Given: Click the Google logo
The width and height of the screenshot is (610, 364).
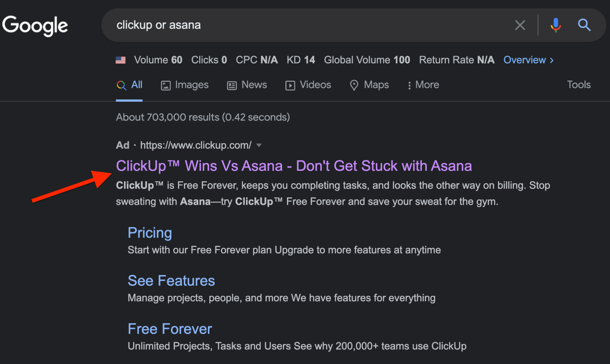Looking at the screenshot, I should (35, 26).
